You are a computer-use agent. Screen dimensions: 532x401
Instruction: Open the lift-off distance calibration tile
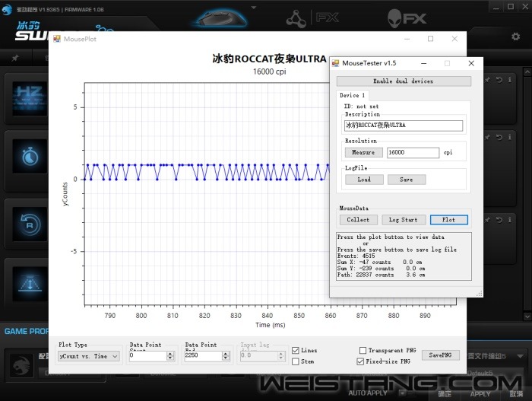coord(30,284)
